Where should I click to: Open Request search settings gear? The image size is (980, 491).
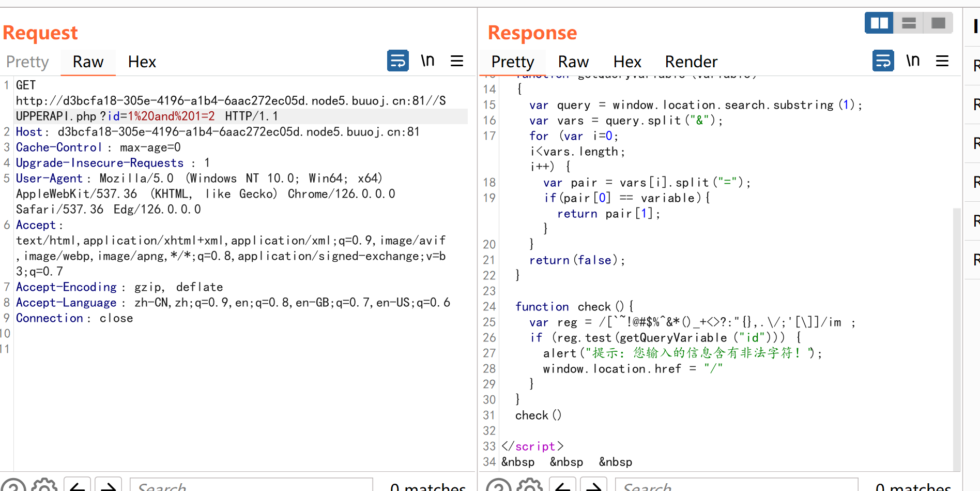[x=44, y=486]
